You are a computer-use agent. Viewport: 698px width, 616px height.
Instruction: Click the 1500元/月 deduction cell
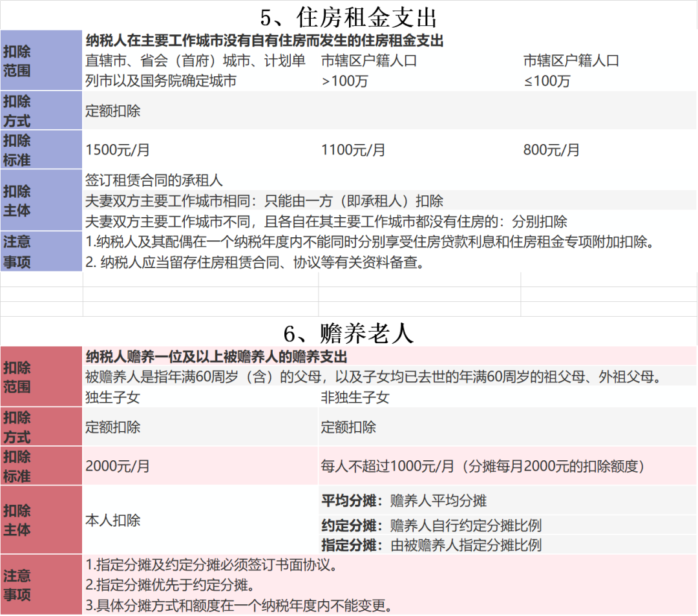[x=118, y=150]
